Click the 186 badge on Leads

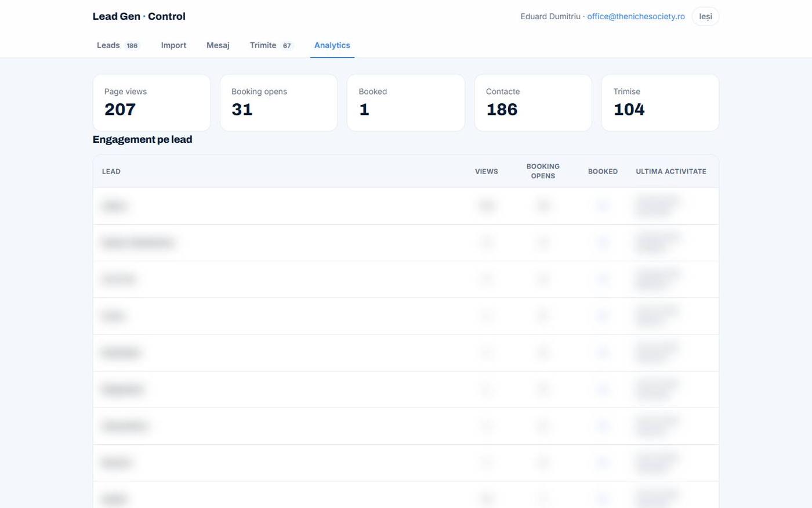point(132,46)
